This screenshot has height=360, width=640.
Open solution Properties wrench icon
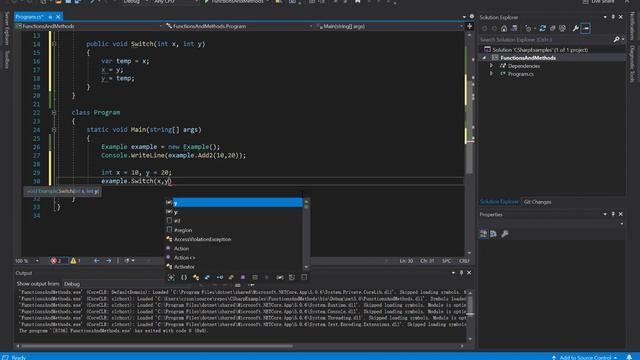[x=575, y=29]
